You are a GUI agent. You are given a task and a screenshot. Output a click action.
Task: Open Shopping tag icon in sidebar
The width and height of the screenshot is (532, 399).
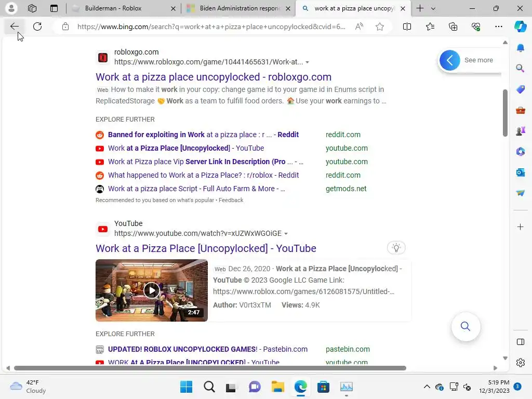[520, 89]
